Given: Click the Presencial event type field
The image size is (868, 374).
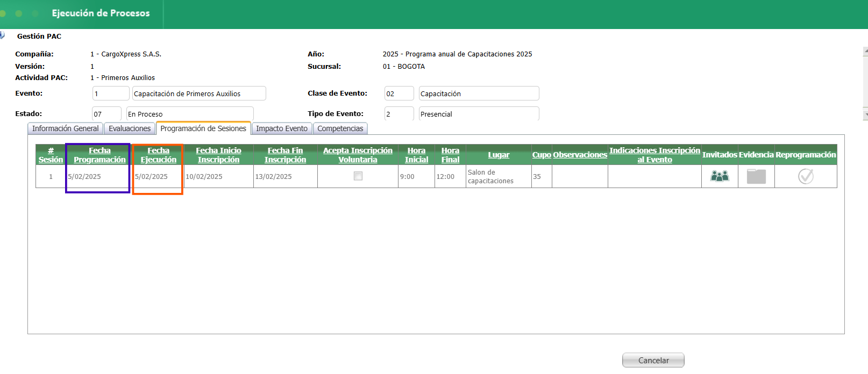Looking at the screenshot, I should [479, 114].
